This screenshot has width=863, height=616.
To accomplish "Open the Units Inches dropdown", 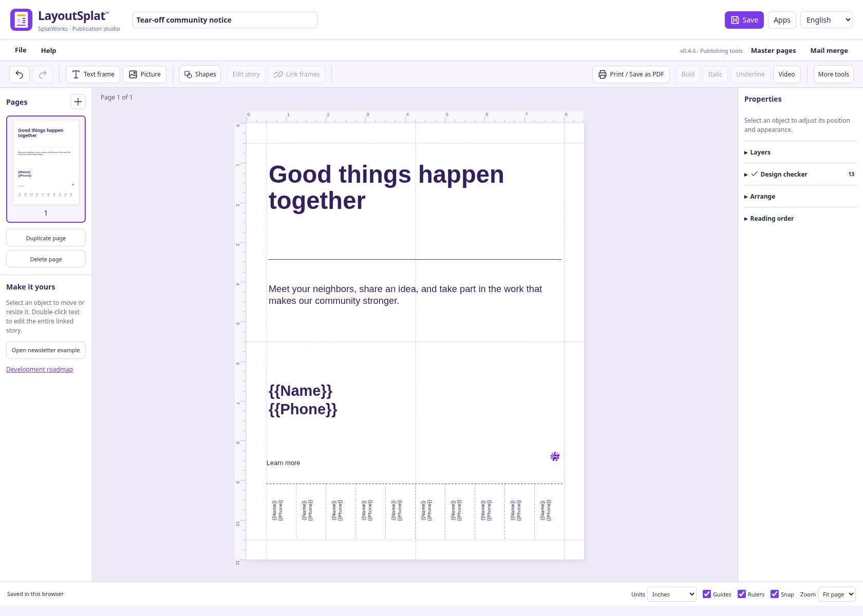I will pyautogui.click(x=672, y=594).
